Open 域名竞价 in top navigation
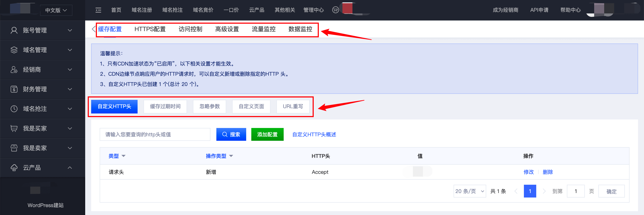Image resolution: width=644 pixels, height=215 pixels. coord(203,10)
